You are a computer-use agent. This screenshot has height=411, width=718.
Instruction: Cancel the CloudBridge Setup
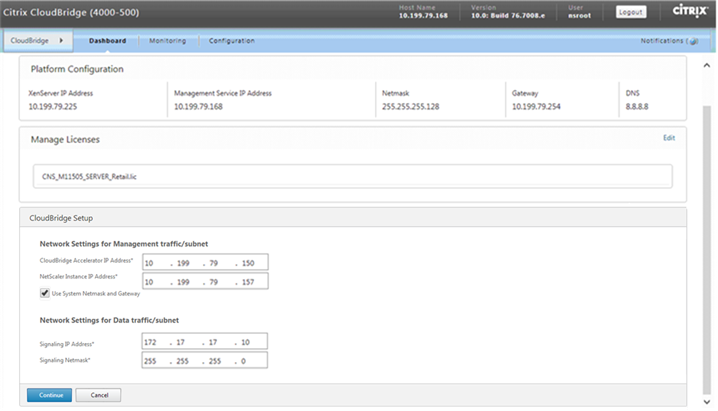[x=98, y=395]
